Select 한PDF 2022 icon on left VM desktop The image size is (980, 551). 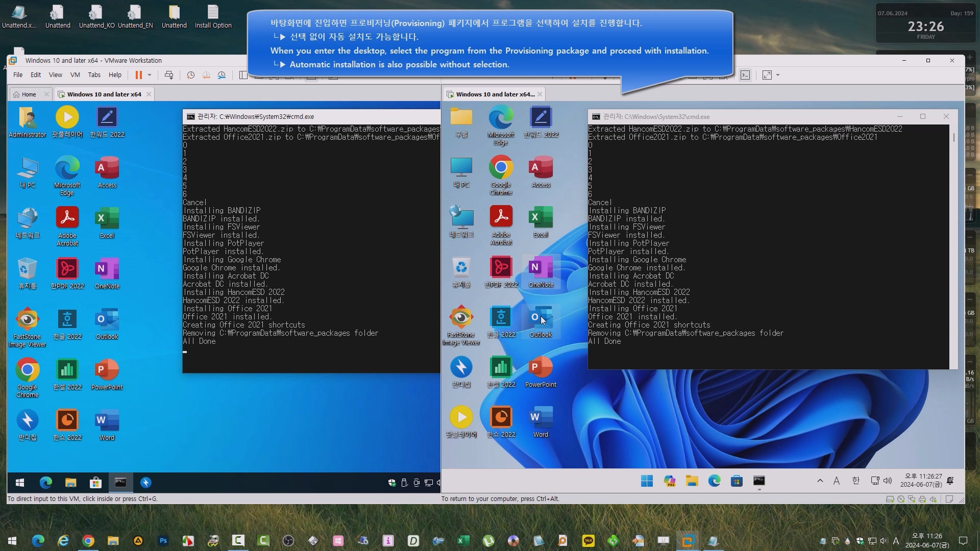click(67, 274)
